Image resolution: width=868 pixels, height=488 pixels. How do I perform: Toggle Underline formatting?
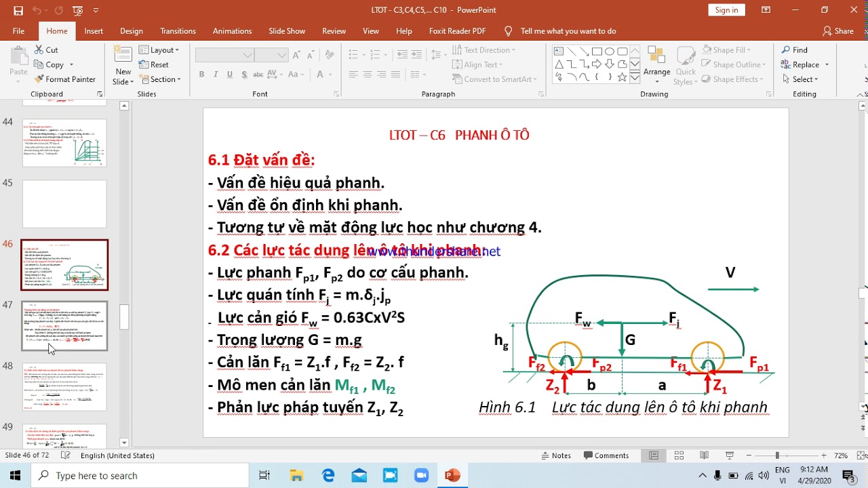(230, 75)
